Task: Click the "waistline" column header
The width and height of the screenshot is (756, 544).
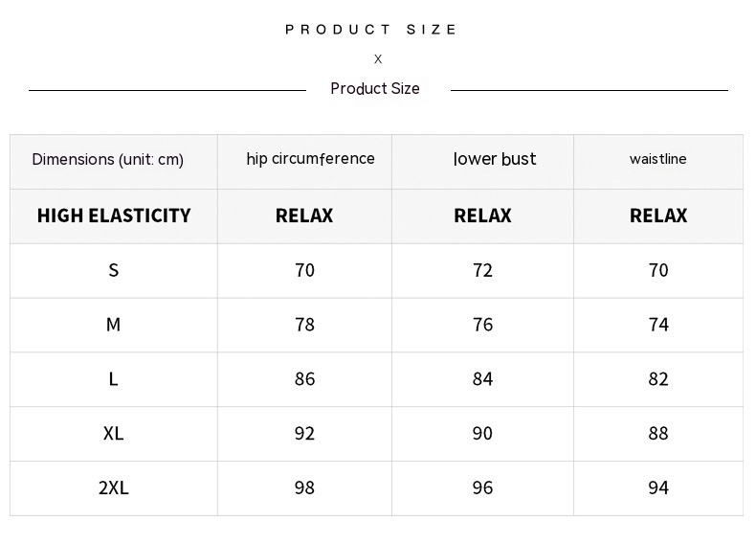Action: pos(657,159)
